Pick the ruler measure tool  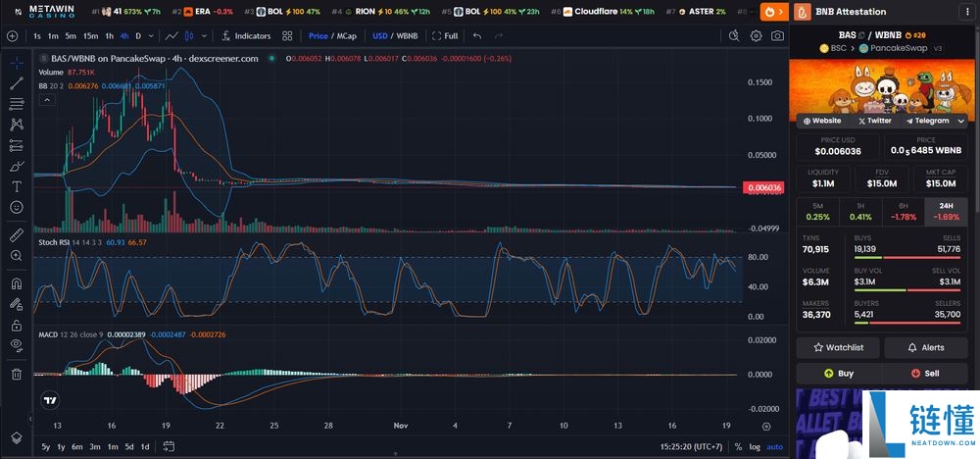(x=17, y=235)
